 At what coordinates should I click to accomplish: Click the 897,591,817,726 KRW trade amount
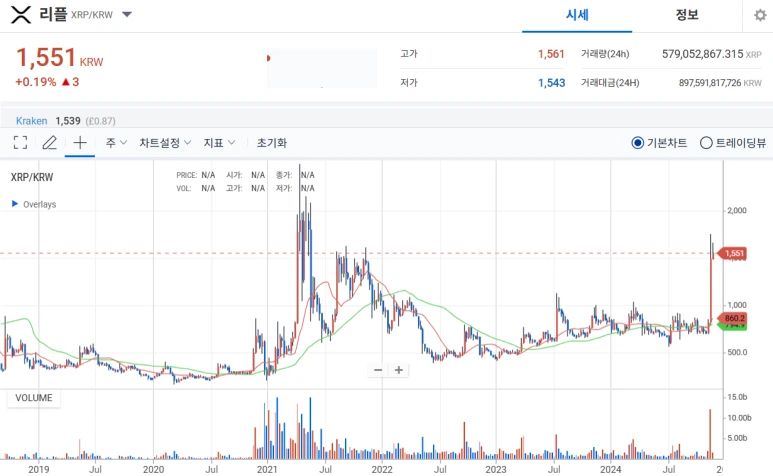pos(720,83)
